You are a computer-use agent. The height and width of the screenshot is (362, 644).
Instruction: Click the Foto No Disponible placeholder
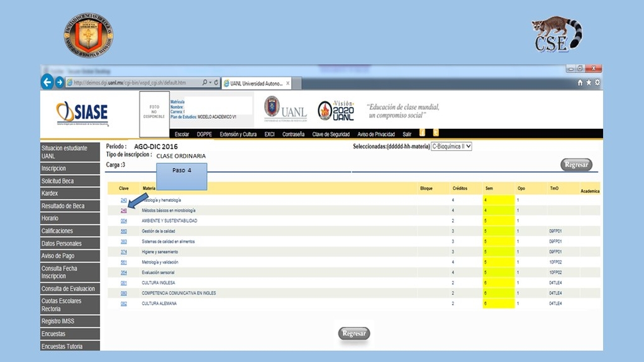coord(154,114)
